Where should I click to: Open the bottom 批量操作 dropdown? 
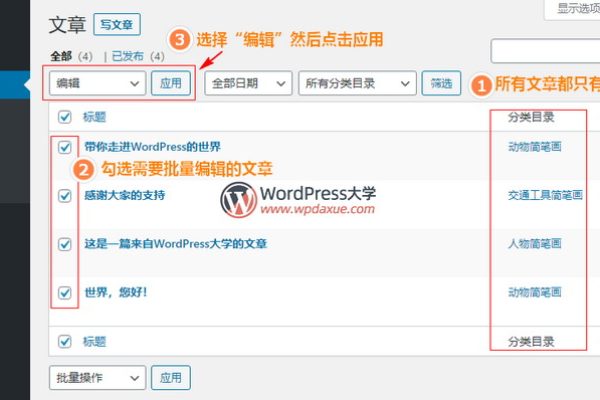[x=97, y=378]
